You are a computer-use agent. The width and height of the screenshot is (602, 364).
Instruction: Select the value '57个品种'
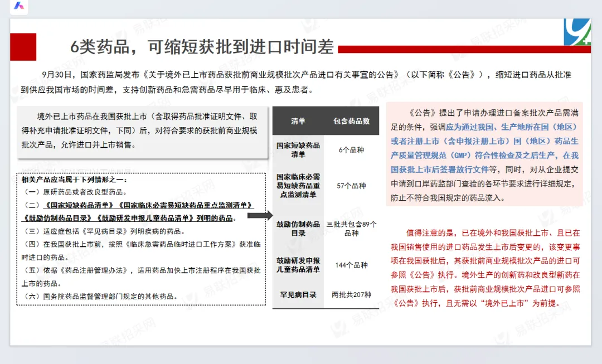click(351, 186)
